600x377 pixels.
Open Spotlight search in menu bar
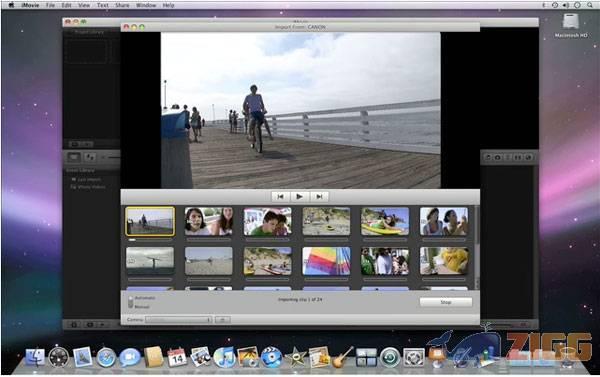[590, 5]
